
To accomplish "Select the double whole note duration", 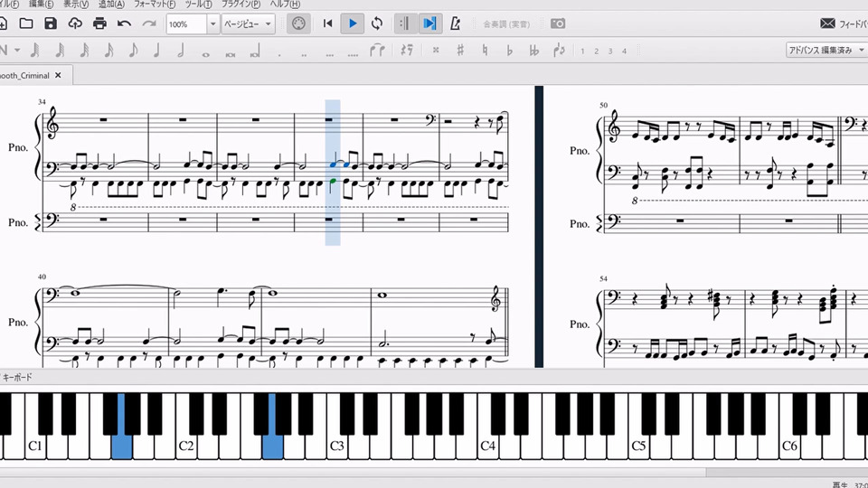I will 231,54.
